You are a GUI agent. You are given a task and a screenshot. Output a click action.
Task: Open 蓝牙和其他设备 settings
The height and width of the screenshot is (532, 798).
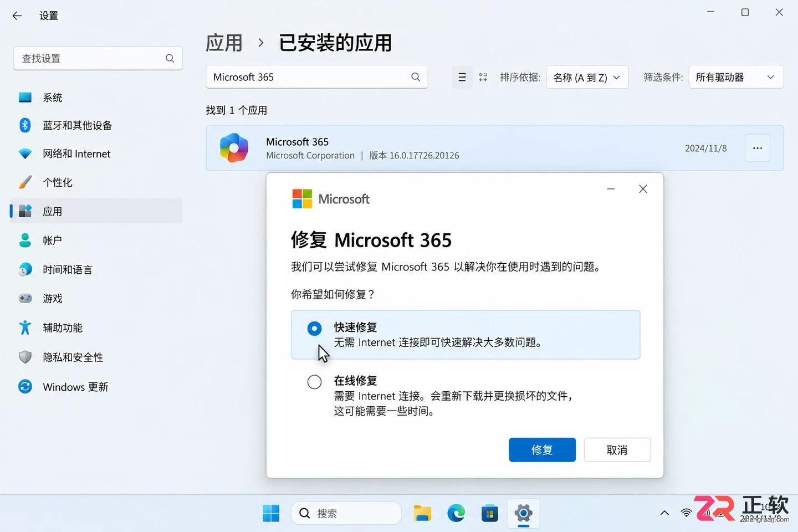[x=96, y=125]
